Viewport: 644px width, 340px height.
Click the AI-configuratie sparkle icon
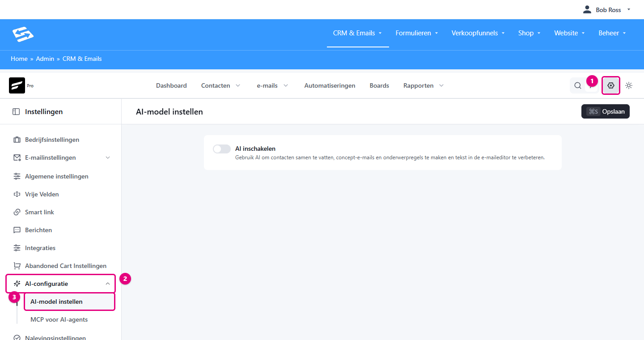[x=17, y=284]
